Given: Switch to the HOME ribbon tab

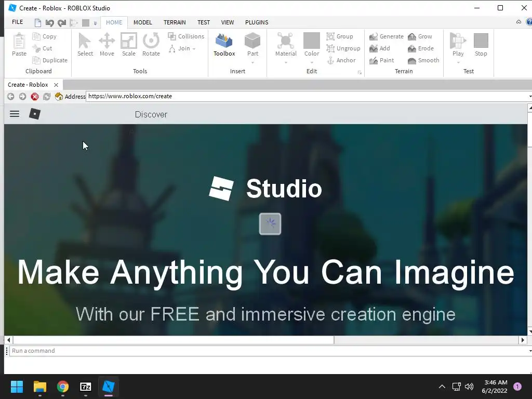Looking at the screenshot, I should coord(114,22).
